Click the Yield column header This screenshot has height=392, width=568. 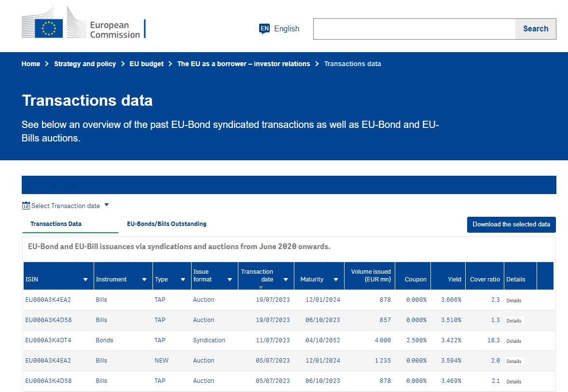tap(448, 276)
